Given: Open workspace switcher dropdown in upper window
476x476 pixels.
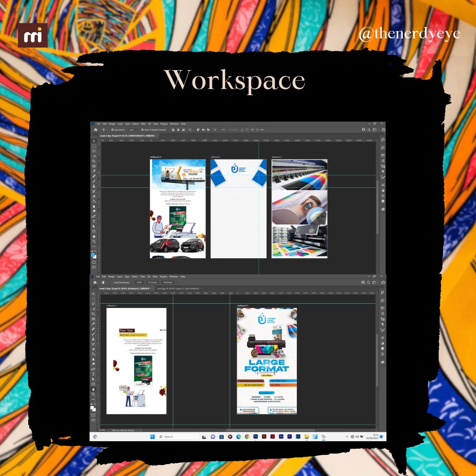Looking at the screenshot, I should point(376,130).
